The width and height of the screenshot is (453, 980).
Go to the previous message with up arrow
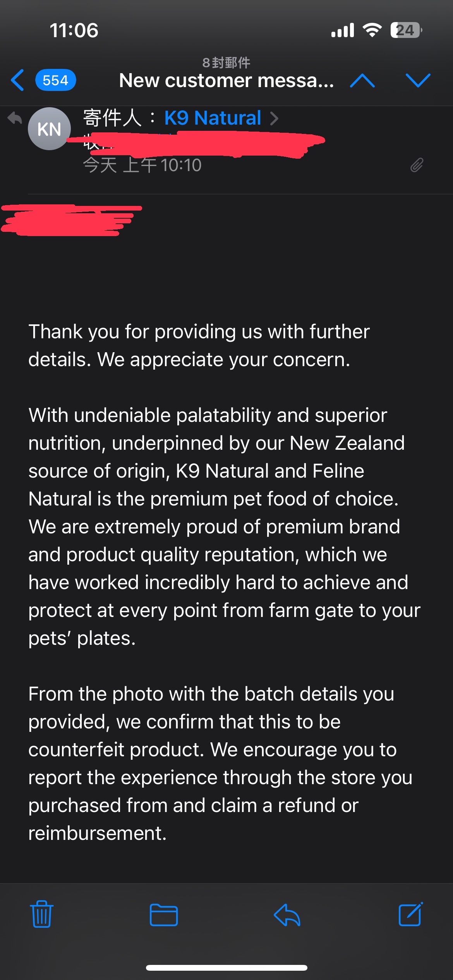coord(362,81)
